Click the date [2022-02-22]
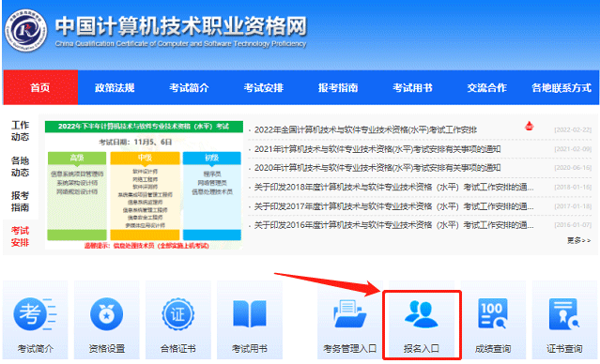The height and width of the screenshot is (364, 600). tap(573, 130)
